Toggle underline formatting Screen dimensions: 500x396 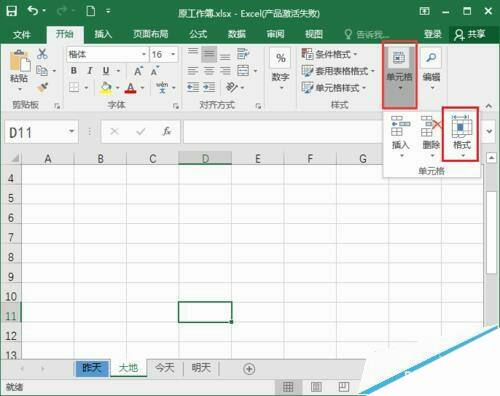tap(106, 71)
